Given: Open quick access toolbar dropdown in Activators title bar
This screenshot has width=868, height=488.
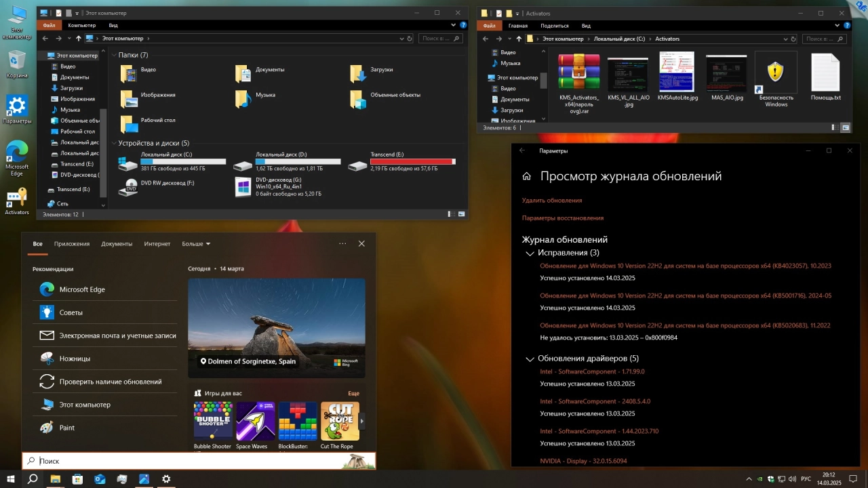Looking at the screenshot, I should click(519, 13).
